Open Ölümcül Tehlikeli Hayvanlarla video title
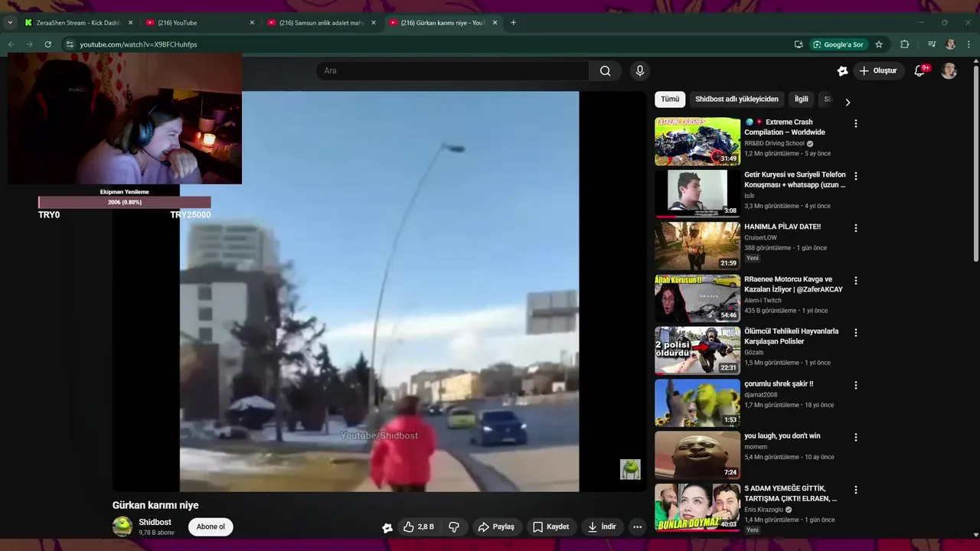The height and width of the screenshot is (551, 980). click(x=792, y=336)
